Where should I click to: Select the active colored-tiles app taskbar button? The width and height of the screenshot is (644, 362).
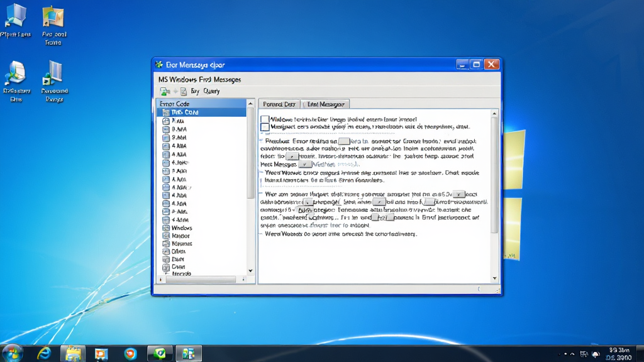click(x=189, y=353)
